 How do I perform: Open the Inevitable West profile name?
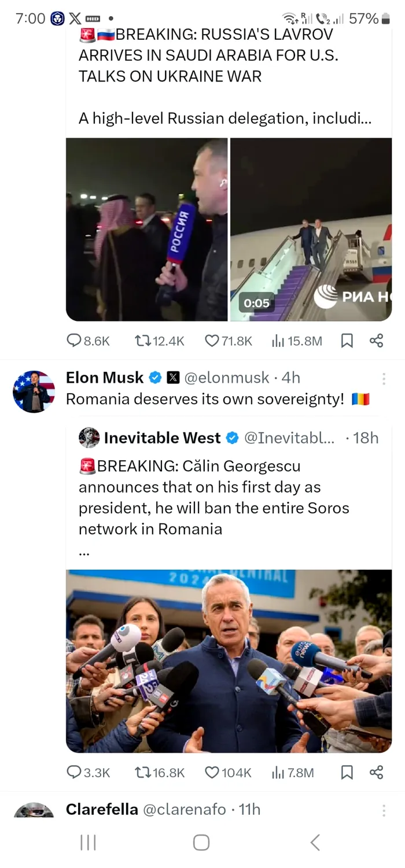(162, 438)
